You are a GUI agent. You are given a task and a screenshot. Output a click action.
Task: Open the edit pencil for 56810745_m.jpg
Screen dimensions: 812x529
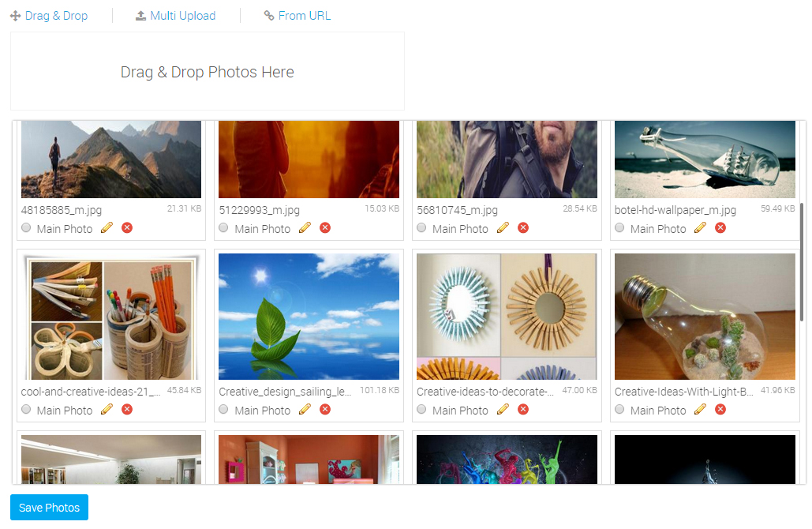pos(503,227)
